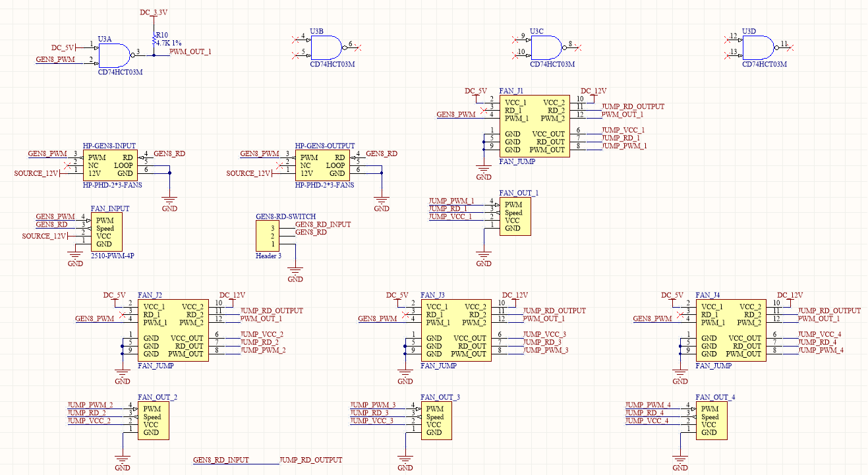Click the '4.7K 1%' resistor value

tap(169, 42)
